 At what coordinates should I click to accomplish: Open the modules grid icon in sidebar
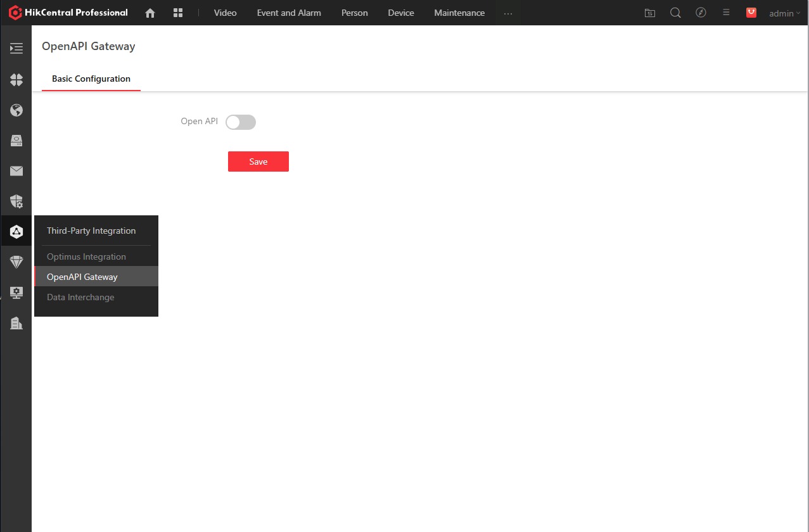16,80
